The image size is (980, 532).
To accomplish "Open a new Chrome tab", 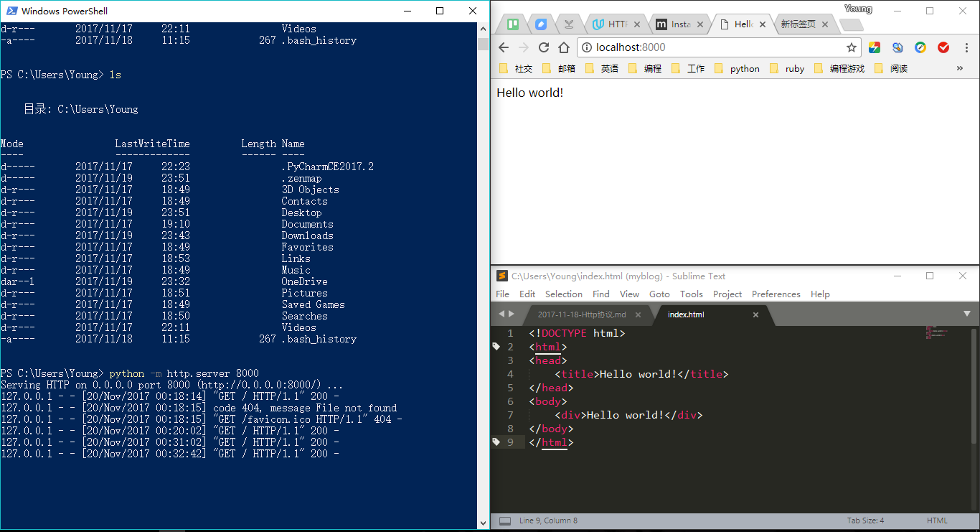I will tap(851, 25).
